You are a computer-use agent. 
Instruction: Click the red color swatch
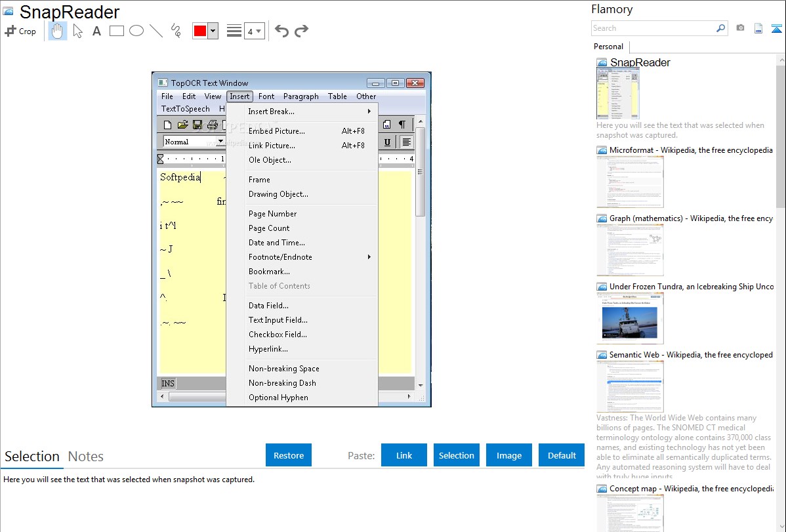[x=200, y=31]
